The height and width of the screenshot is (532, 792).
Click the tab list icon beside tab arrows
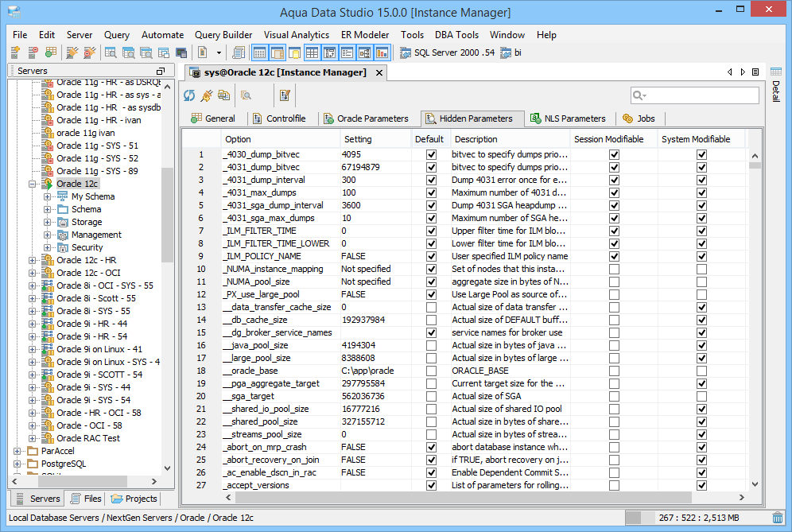755,72
